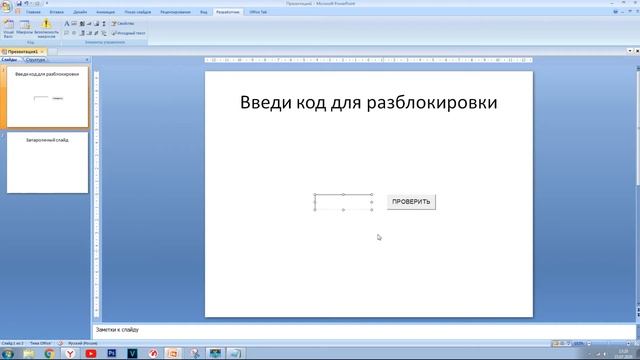Undo using quick access toolbar icon

point(27,4)
